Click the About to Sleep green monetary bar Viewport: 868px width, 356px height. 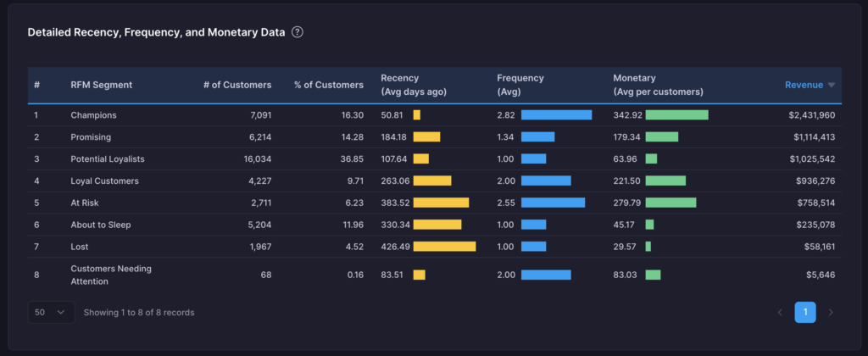coord(649,225)
